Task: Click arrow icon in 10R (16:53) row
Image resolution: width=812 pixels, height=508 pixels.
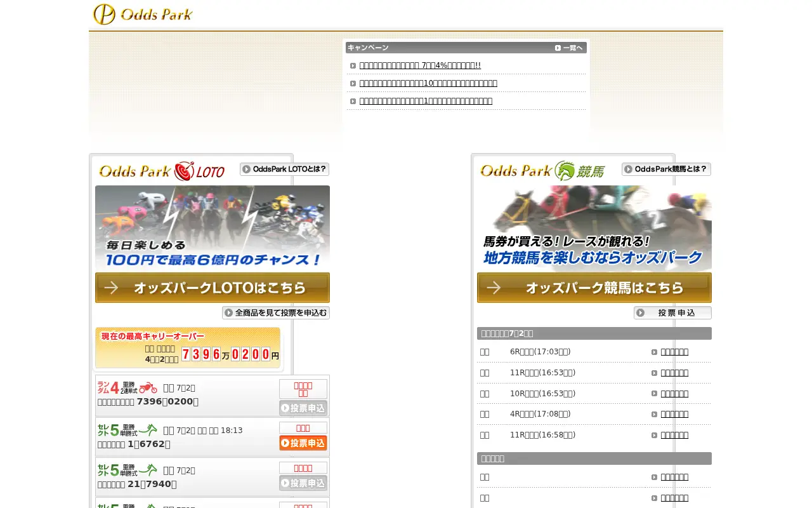Action: [x=655, y=394]
